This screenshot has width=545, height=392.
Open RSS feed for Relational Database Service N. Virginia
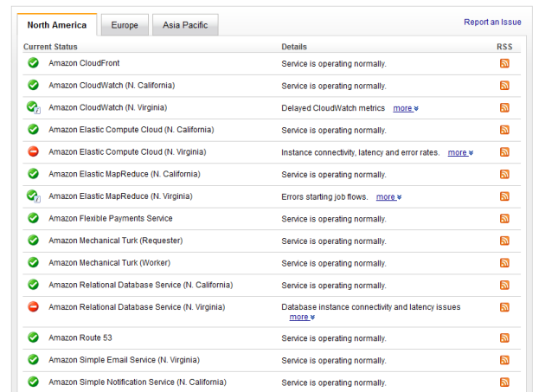504,307
